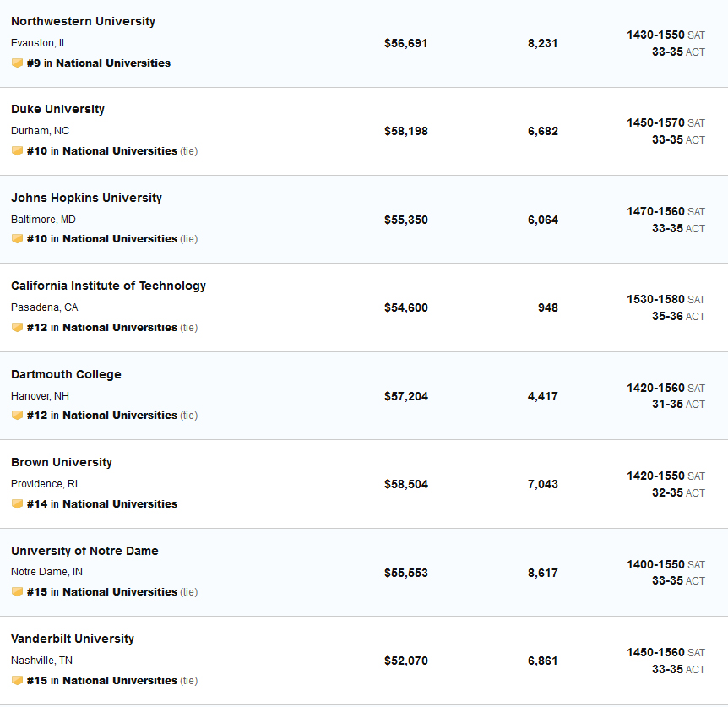Click the ranking badge icon in Johns Hopkins row

pos(17,239)
